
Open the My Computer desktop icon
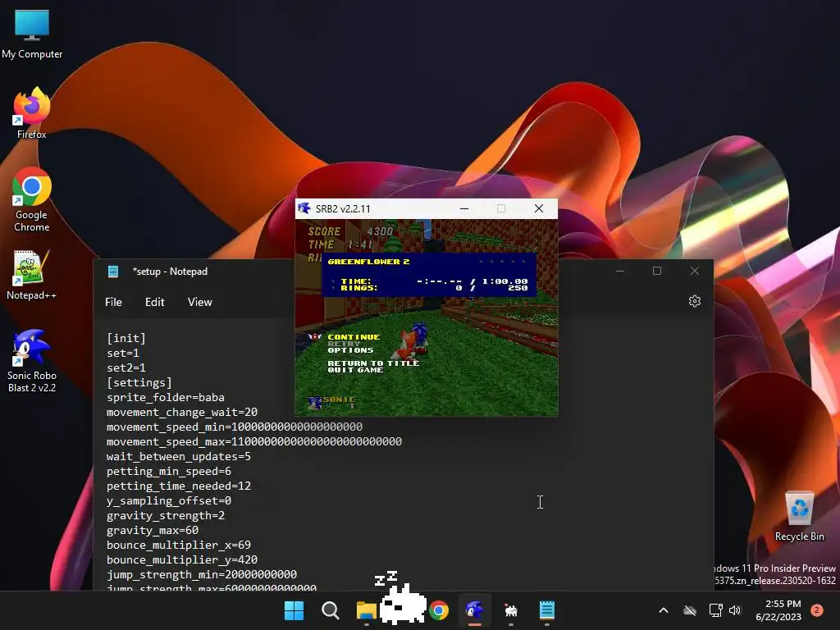coord(32,34)
